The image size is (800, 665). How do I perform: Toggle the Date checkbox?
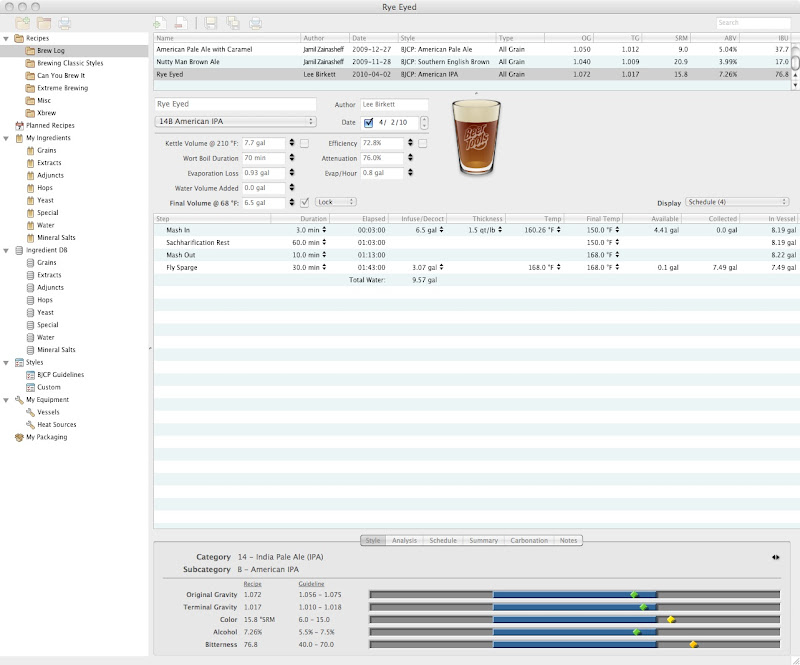point(368,123)
